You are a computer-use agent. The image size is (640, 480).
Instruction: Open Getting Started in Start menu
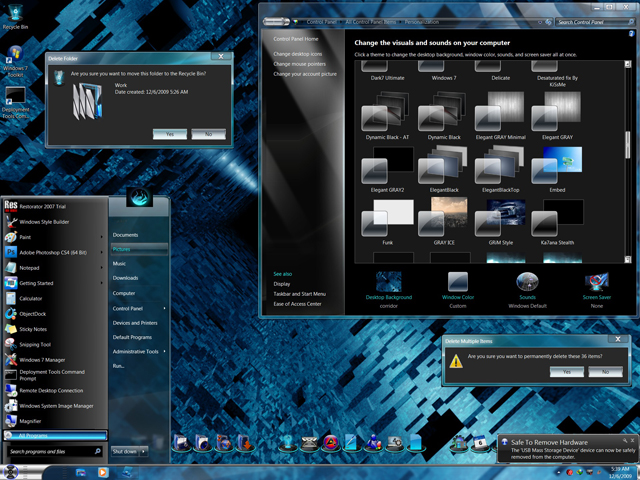click(x=55, y=283)
